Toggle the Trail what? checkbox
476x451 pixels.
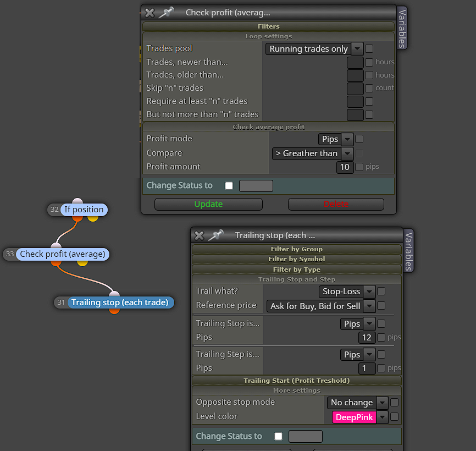[x=381, y=291]
